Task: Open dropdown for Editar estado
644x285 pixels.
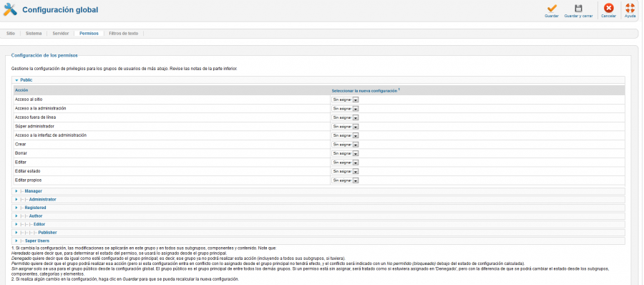Action: tap(346, 171)
